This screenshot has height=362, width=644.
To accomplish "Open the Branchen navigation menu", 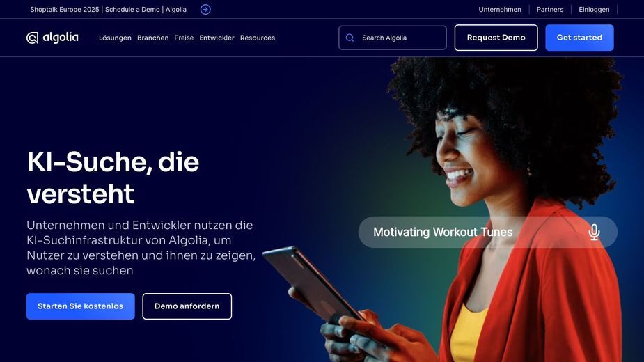I will click(152, 38).
